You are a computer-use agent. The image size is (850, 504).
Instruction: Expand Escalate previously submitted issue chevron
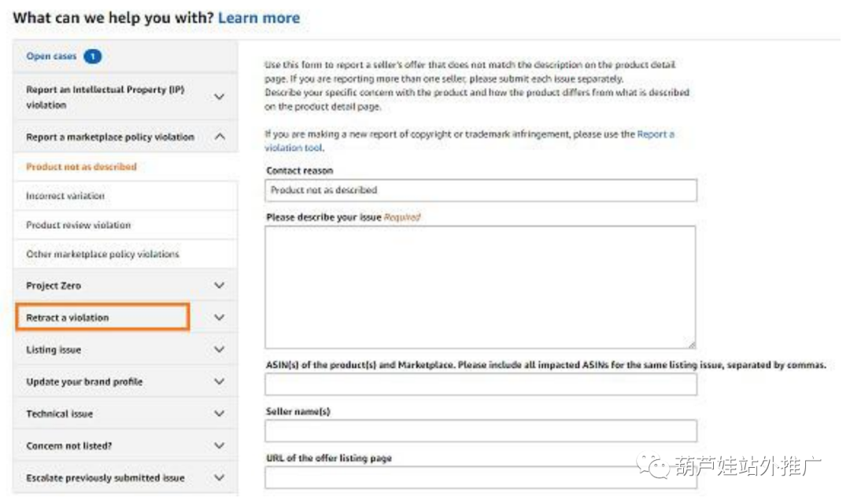(x=220, y=478)
